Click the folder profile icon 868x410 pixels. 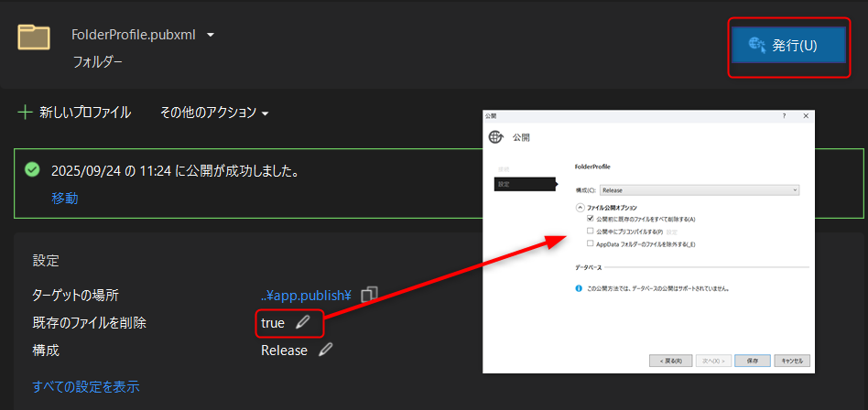(x=34, y=37)
